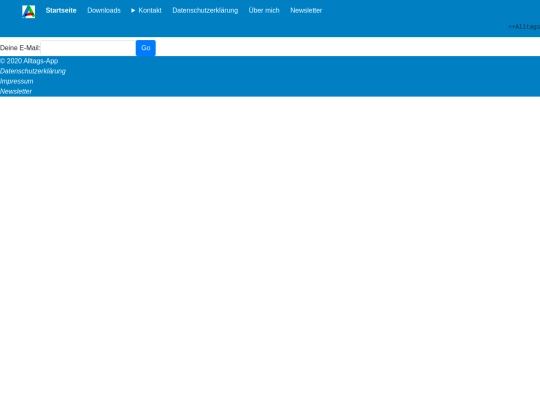This screenshot has height=405, width=540.
Task: Go to Downloads in the navbar
Action: pyautogui.click(x=104, y=10)
